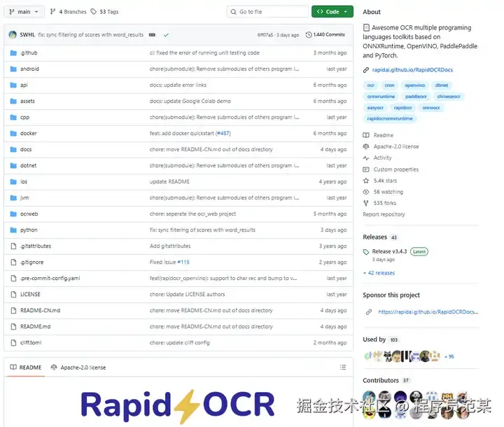The height and width of the screenshot is (427, 504).
Task: Select the chineseocr topic tag
Action: click(x=449, y=97)
